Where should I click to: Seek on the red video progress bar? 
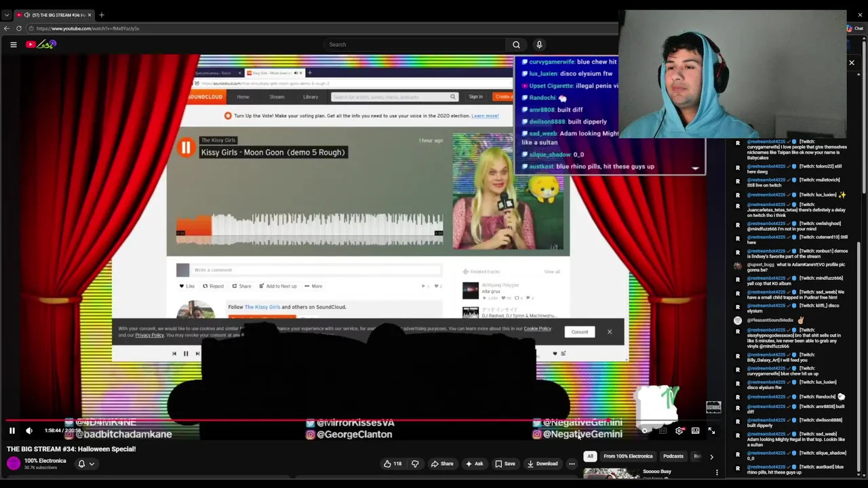pos(363,420)
